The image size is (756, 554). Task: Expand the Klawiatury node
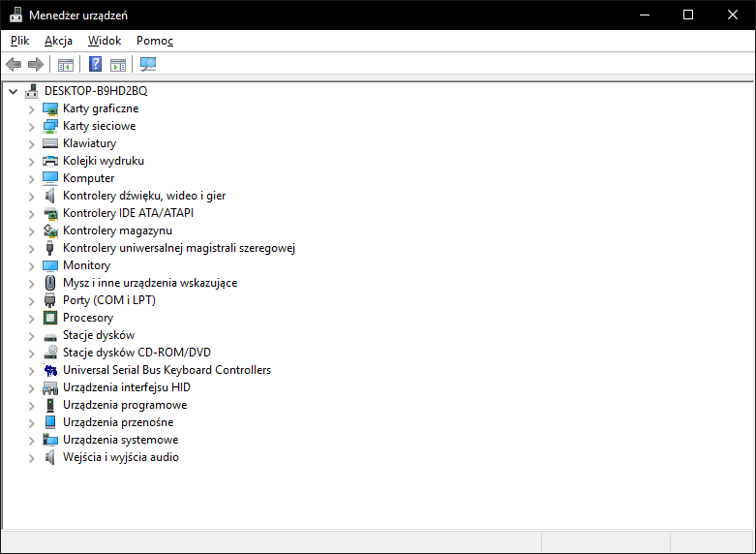[31, 144]
